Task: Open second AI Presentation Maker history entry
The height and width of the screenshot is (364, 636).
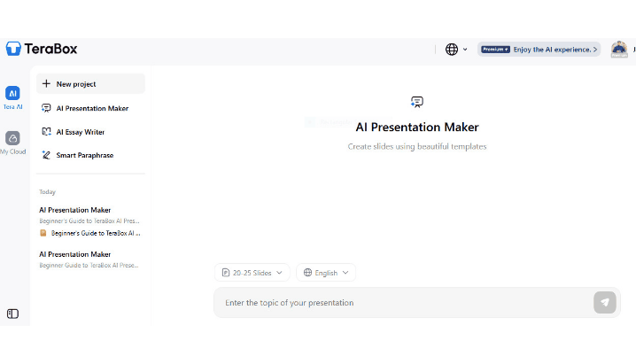Action: pos(74,254)
